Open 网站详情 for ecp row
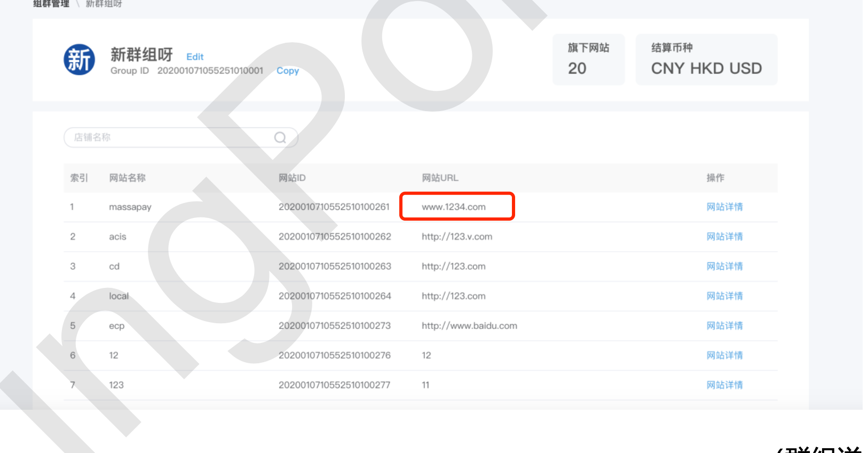The height and width of the screenshot is (453, 868). (724, 326)
